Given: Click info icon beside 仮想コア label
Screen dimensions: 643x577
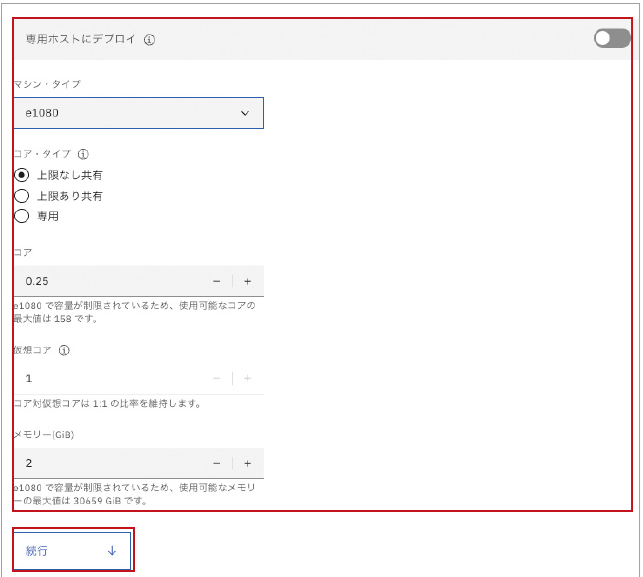Looking at the screenshot, I should point(64,351).
